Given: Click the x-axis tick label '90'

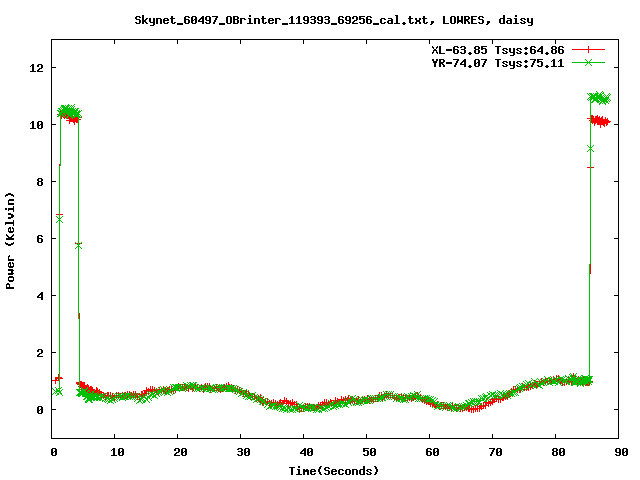Looking at the screenshot, I should pos(621,452).
